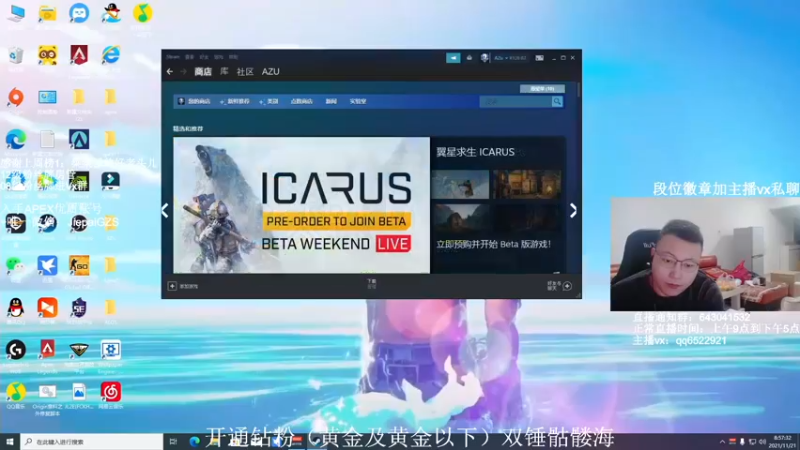Open Wallpaper Engine desktop icon
The height and width of the screenshot is (450, 800).
click(111, 351)
